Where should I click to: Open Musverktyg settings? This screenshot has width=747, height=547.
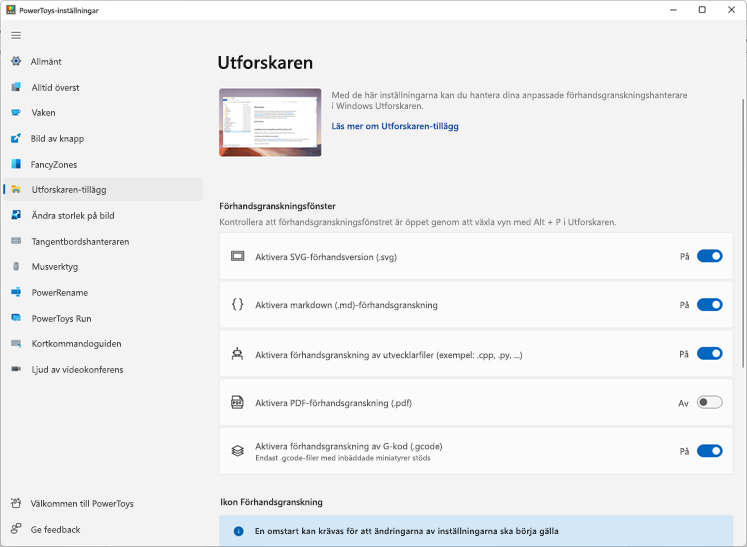point(103,267)
